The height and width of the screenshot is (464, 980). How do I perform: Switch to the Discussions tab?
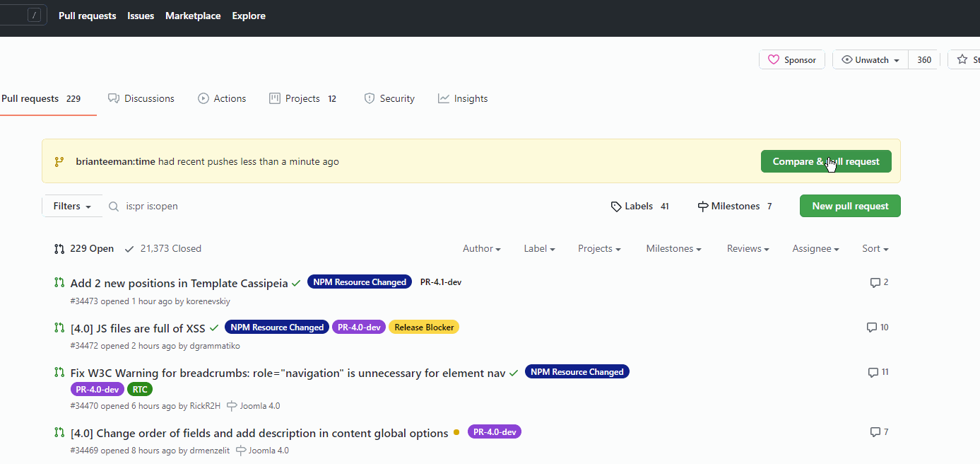[141, 98]
